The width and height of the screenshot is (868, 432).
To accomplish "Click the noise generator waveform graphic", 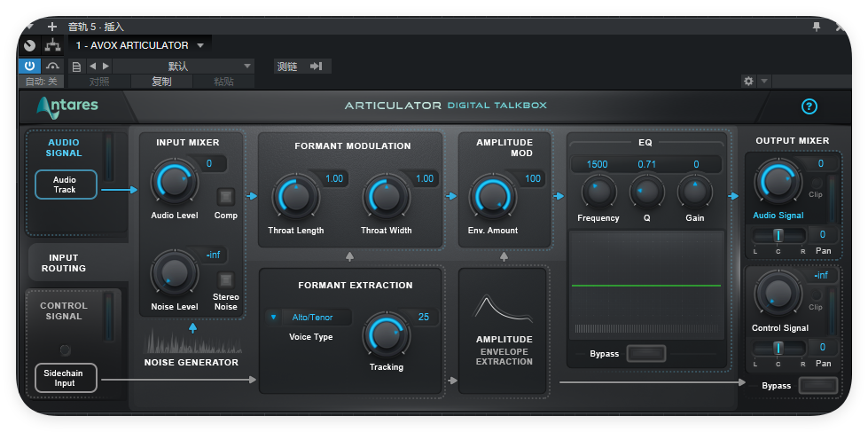I will (192, 343).
